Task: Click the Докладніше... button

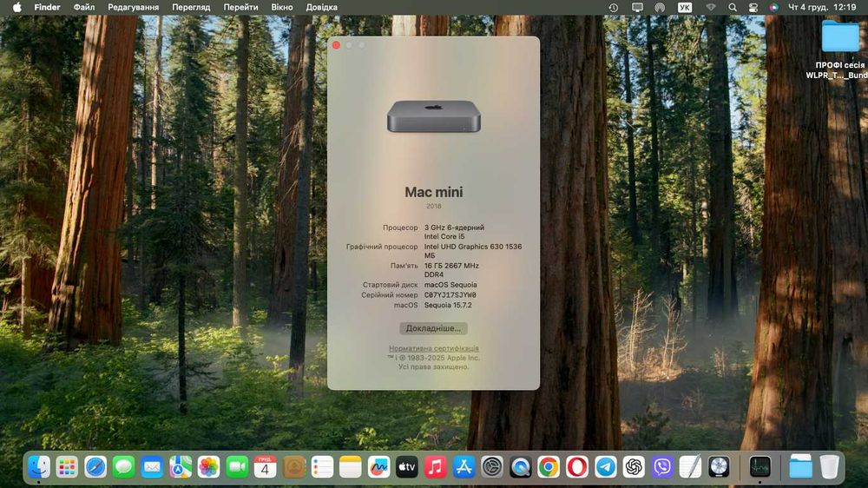Action: tap(433, 328)
